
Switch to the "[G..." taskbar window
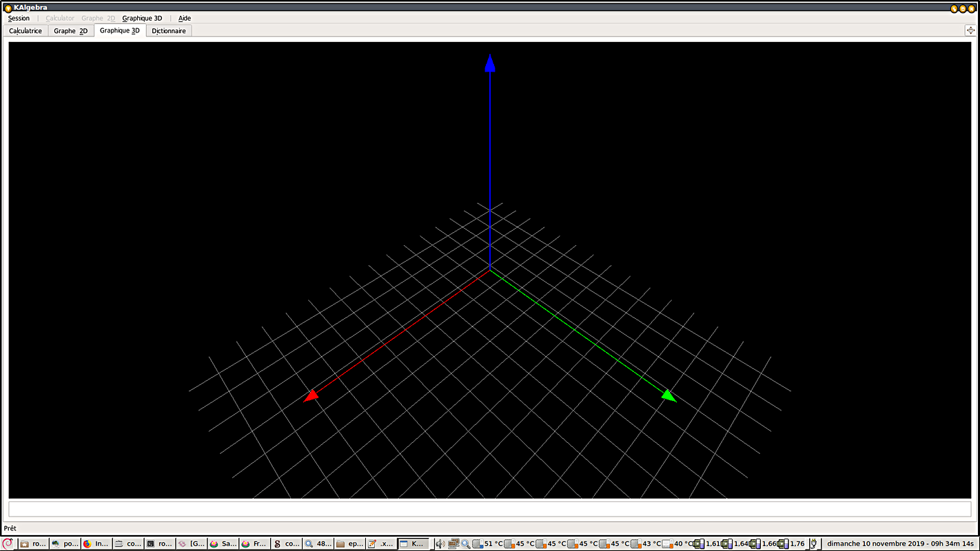[192, 543]
